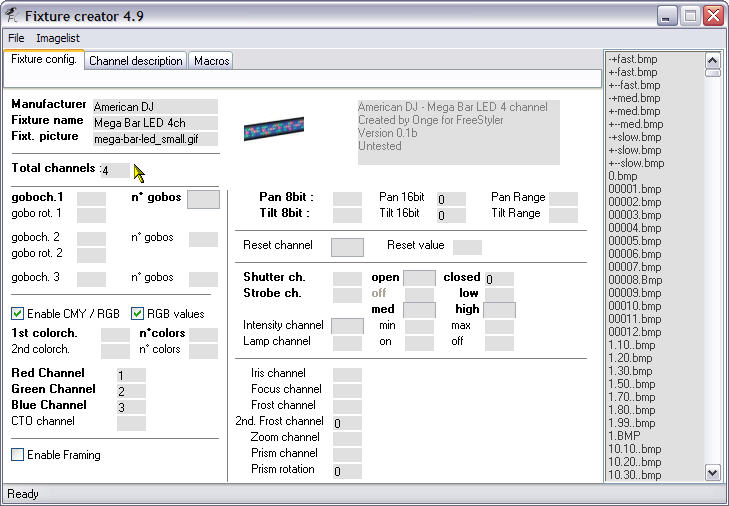The height and width of the screenshot is (506, 729).
Task: Select 00008.Bmp in the image list
Action: pos(635,280)
